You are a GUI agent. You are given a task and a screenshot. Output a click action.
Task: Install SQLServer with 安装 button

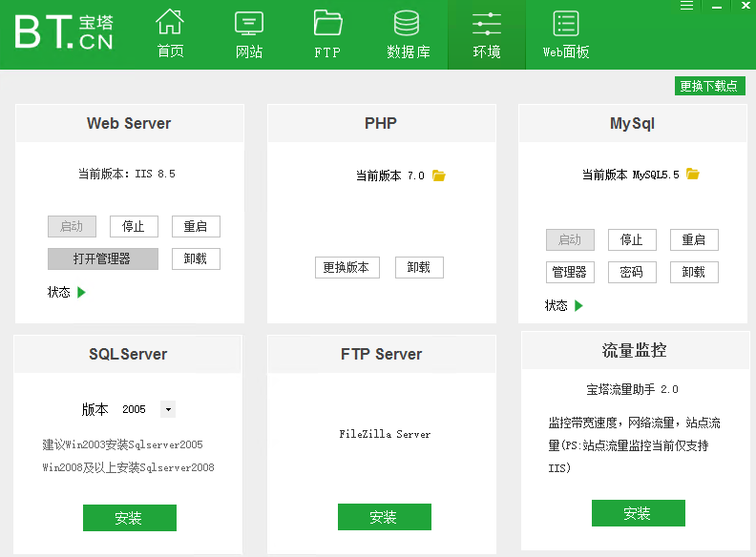tap(130, 518)
